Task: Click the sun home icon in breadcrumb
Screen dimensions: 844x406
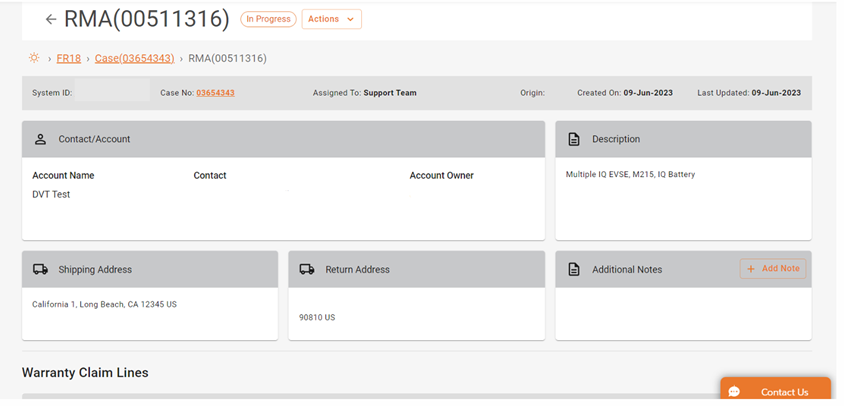Action: [x=34, y=58]
